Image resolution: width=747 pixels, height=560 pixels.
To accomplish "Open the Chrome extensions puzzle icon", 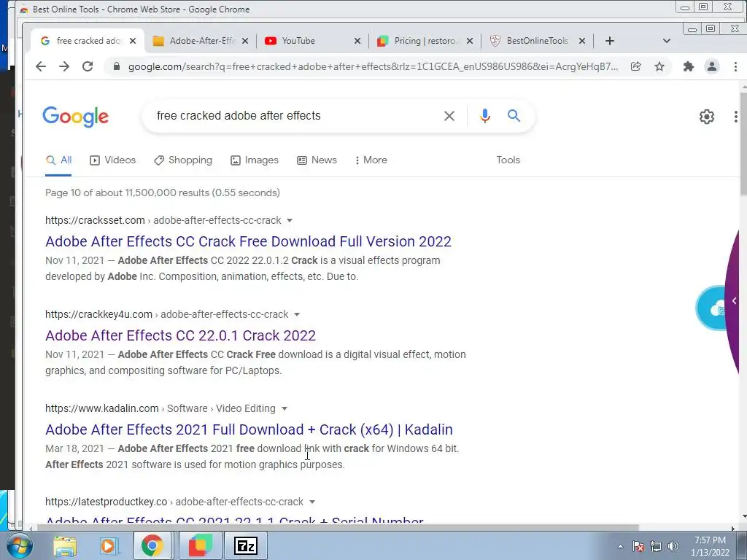I will coord(689,66).
